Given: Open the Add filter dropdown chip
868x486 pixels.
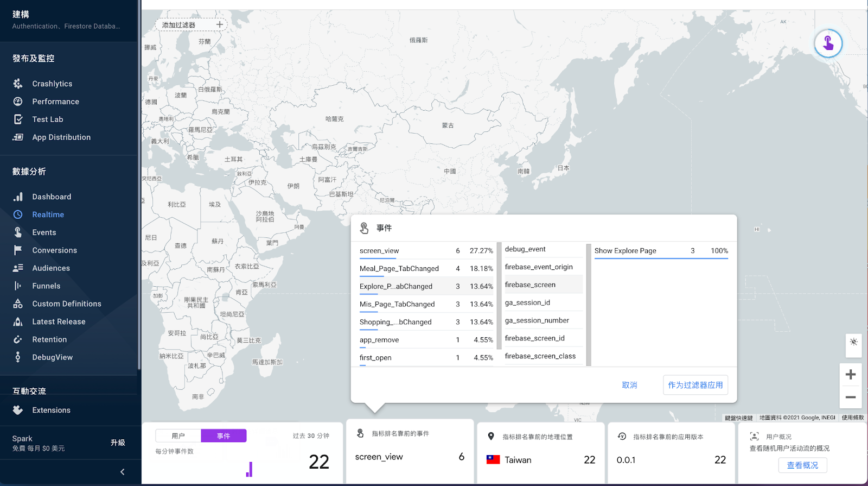Looking at the screenshot, I should [191, 24].
